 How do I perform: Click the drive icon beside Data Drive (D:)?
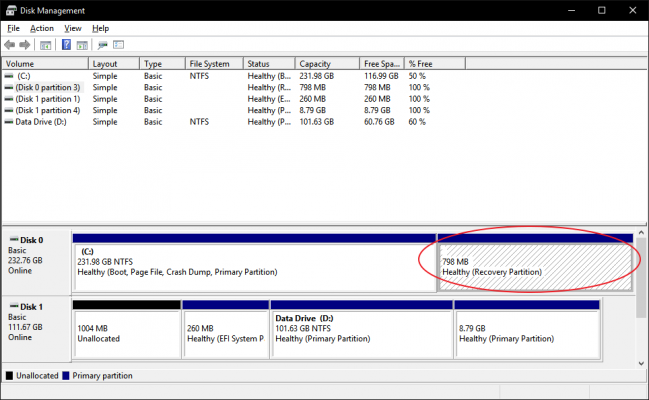point(9,122)
